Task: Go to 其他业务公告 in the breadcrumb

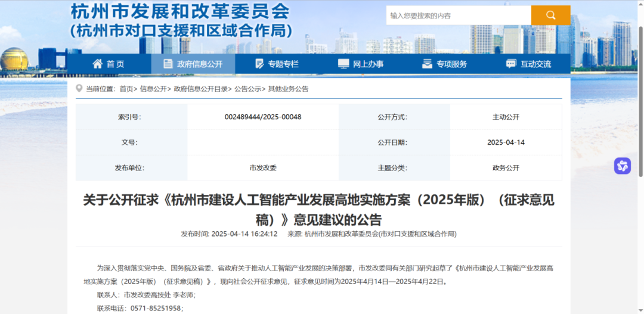Action: [289, 89]
